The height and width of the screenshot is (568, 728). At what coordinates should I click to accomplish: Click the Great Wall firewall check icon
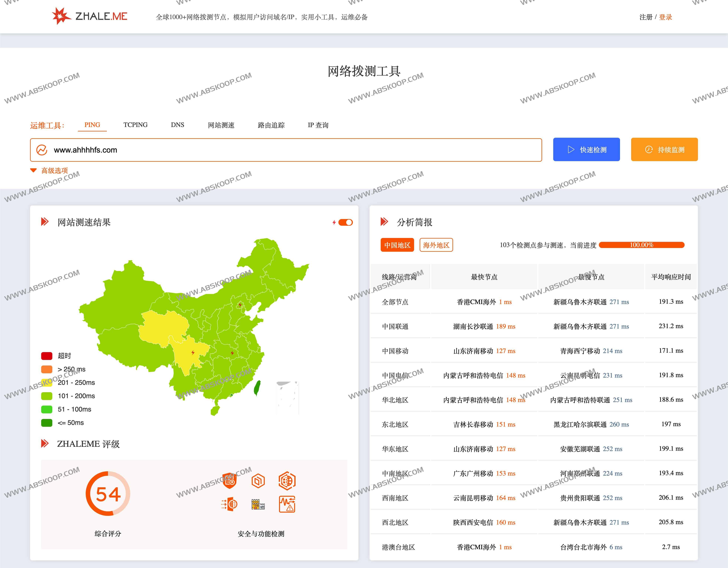tap(258, 504)
